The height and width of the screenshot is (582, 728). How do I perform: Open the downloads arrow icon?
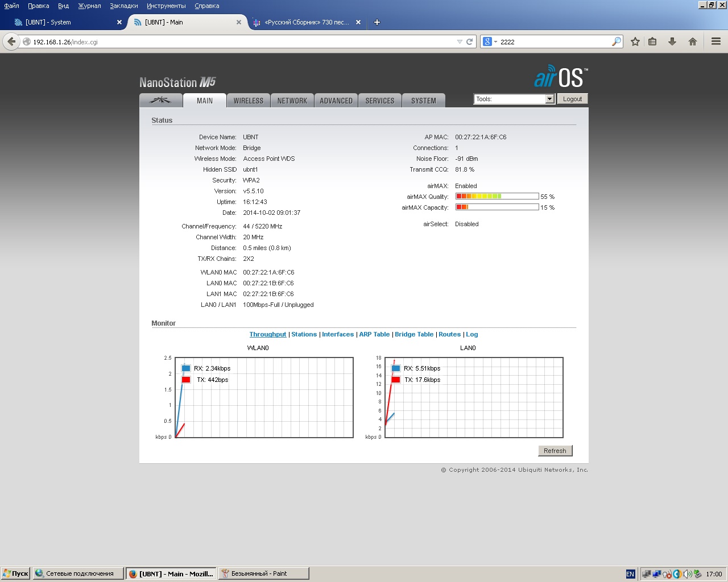click(x=672, y=41)
